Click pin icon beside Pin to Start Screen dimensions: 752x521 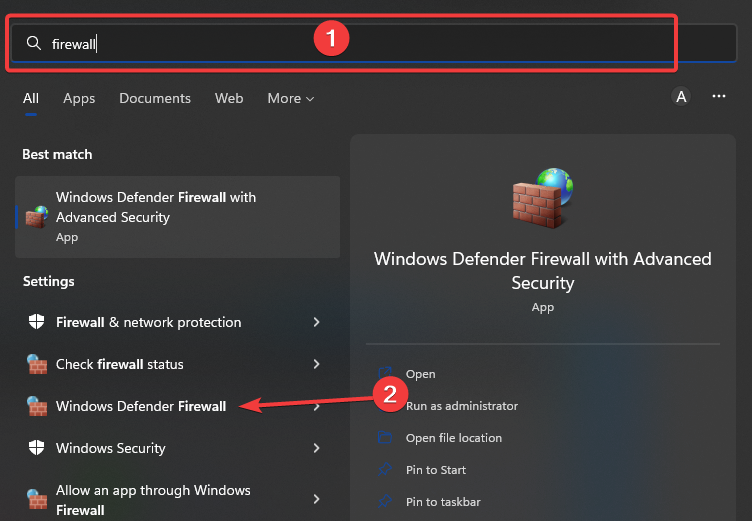click(385, 469)
